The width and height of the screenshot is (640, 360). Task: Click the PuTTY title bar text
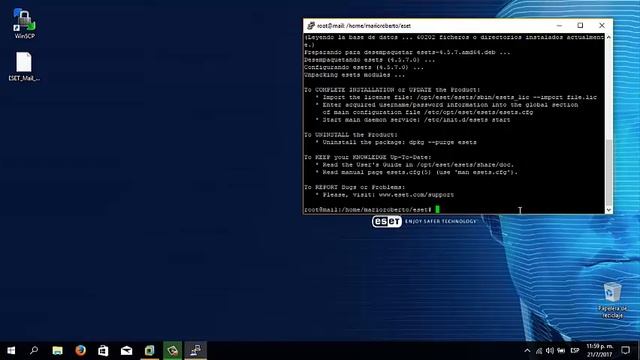tap(364, 26)
